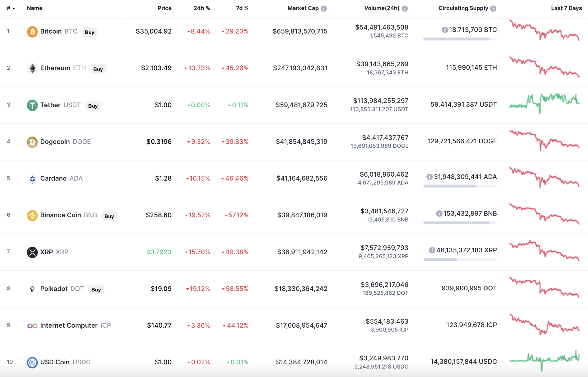Click the Internet Computer infinity logo
The image size is (588, 377).
(32, 326)
